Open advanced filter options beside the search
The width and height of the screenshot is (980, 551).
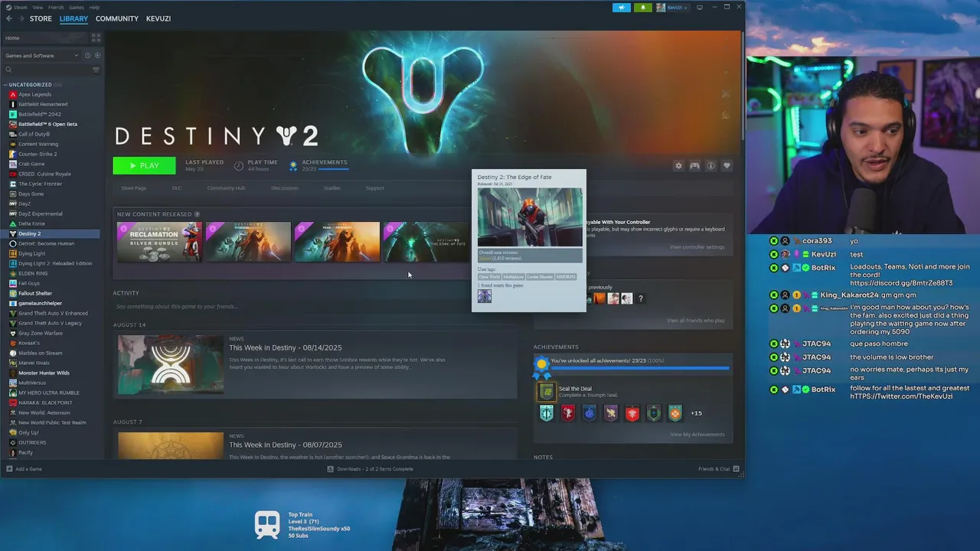pyautogui.click(x=96, y=70)
